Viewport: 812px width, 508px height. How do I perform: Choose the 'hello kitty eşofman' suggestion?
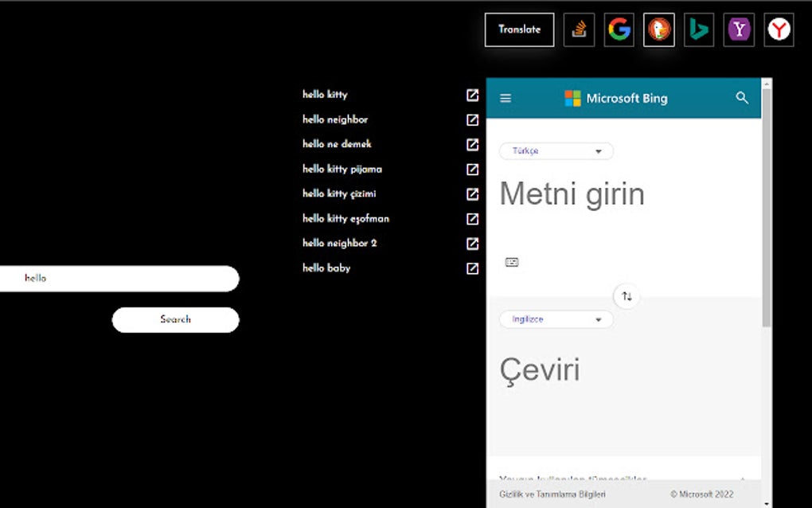[346, 218]
